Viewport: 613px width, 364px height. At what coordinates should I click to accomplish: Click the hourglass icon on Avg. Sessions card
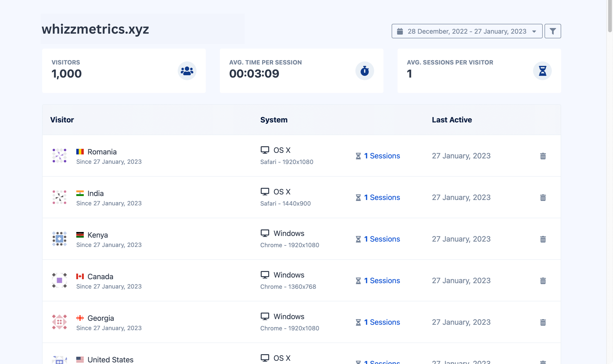pos(542,71)
